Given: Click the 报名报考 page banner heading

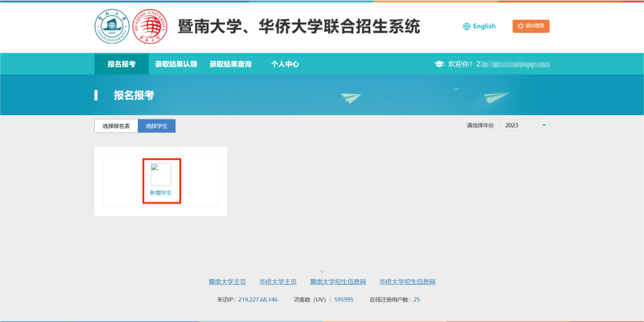Looking at the screenshot, I should click(134, 95).
